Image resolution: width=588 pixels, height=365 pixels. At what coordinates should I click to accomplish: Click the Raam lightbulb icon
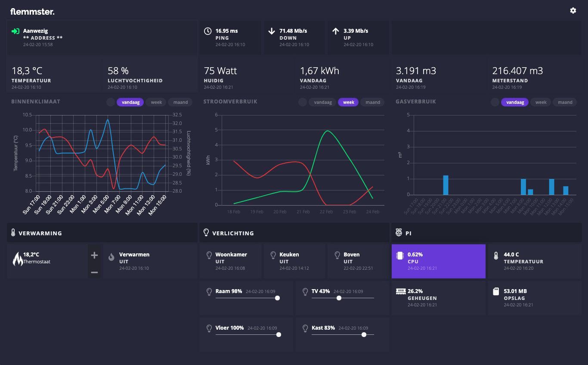pos(209,292)
